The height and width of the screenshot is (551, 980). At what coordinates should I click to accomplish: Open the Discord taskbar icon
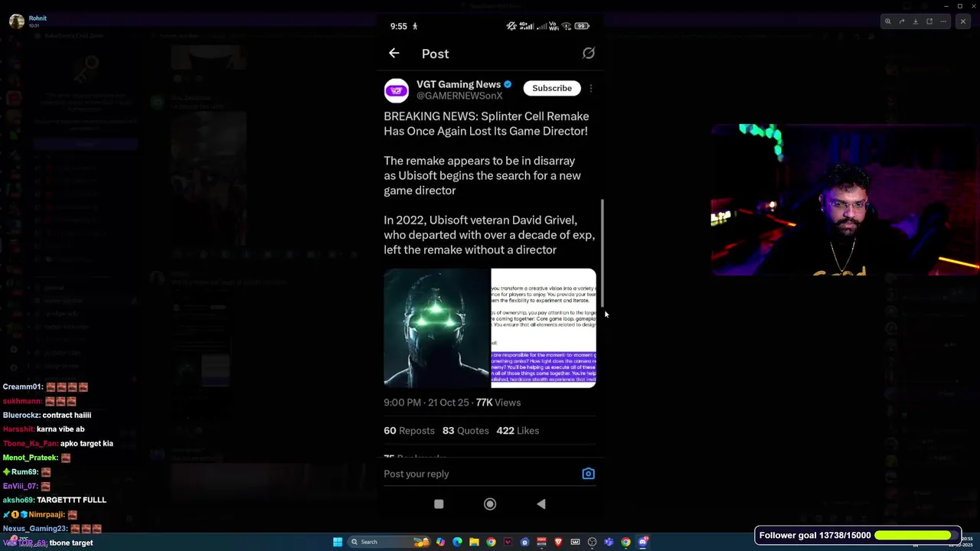tap(642, 542)
